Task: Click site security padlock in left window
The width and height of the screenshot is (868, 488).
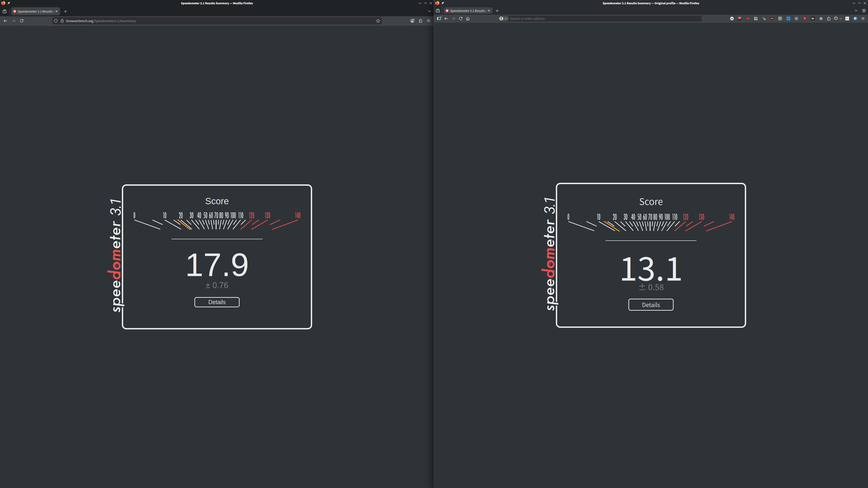Action: tap(62, 21)
